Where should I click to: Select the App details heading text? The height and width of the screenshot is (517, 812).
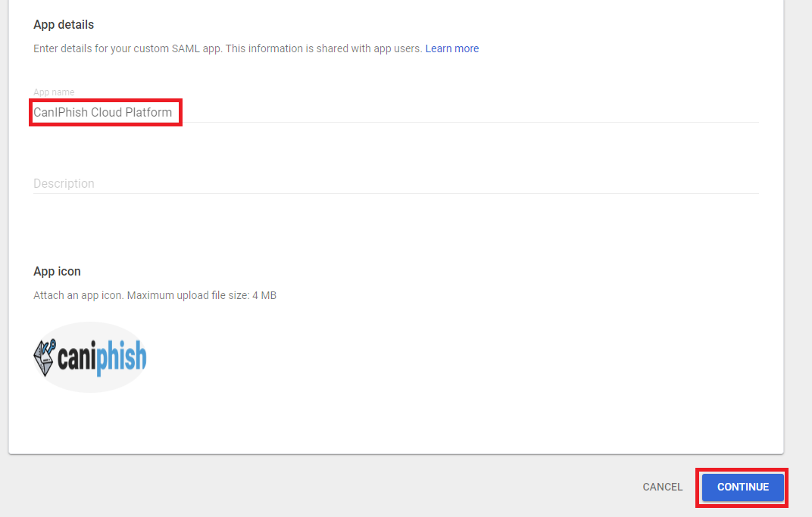(64, 25)
